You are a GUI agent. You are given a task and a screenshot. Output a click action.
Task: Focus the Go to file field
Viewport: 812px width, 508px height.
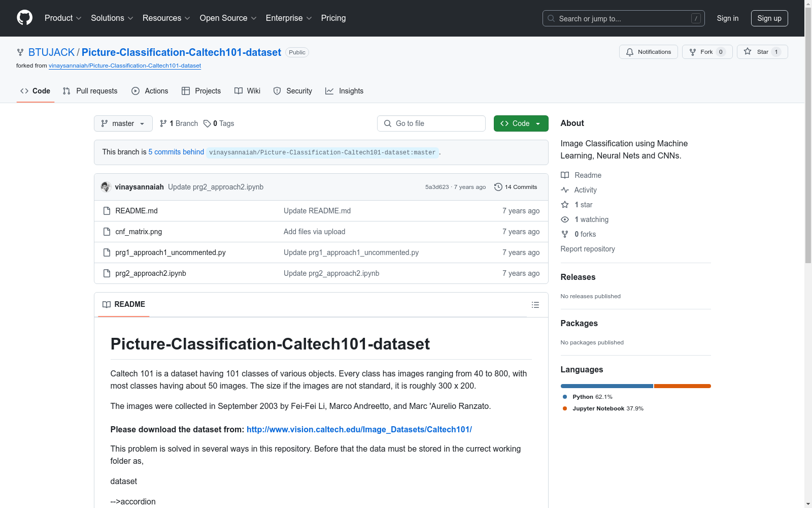click(431, 123)
